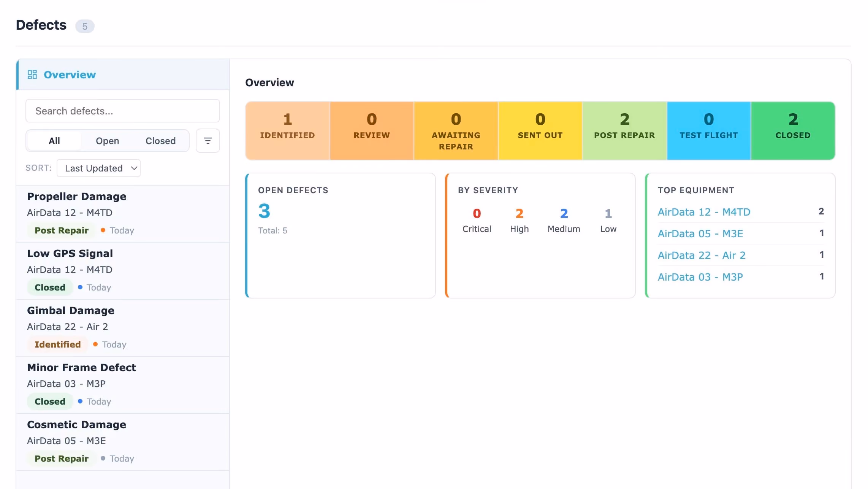Select the All filter segment
Viewport: 868px width, 489px height.
tap(54, 141)
